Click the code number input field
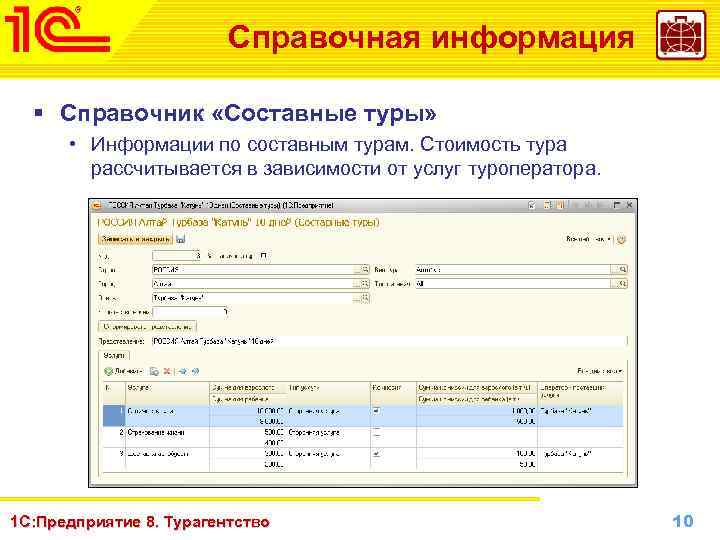This screenshot has height=540, width=720. [176, 255]
